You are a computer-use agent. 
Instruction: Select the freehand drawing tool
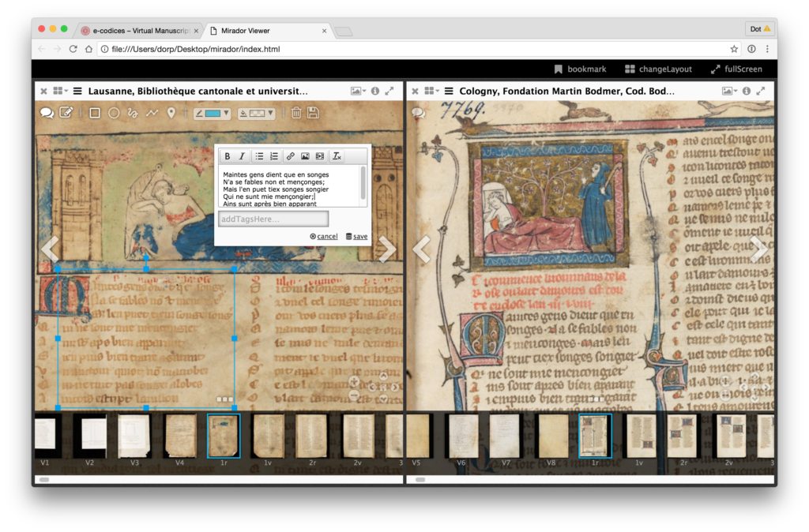click(x=133, y=113)
